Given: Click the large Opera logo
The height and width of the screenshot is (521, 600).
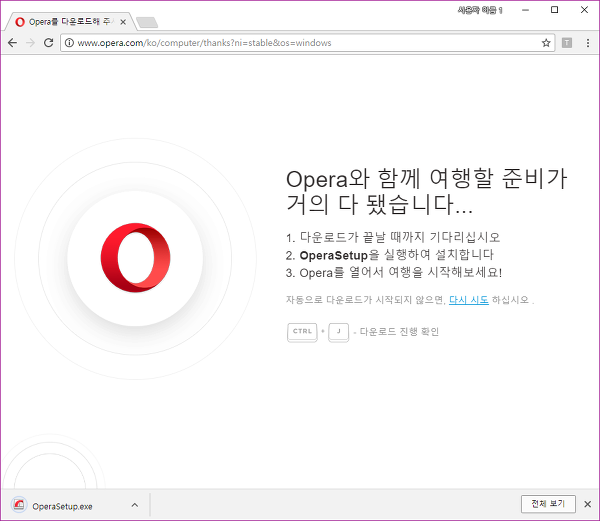Looking at the screenshot, I should (135, 258).
